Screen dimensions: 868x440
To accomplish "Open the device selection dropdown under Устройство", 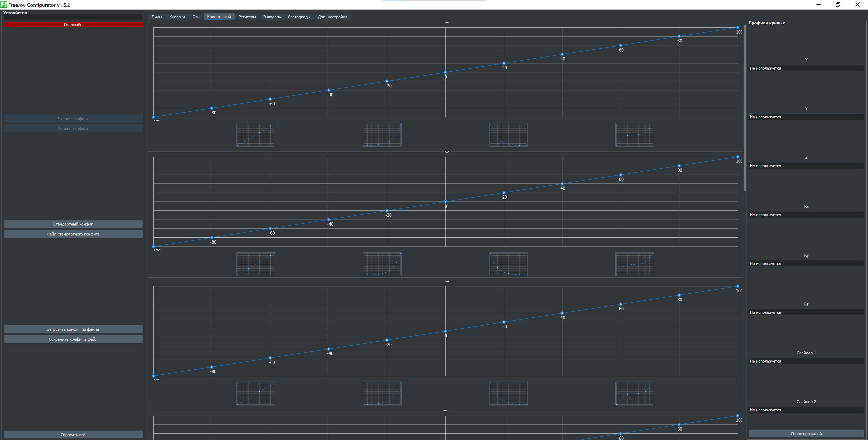I will 73,17.
